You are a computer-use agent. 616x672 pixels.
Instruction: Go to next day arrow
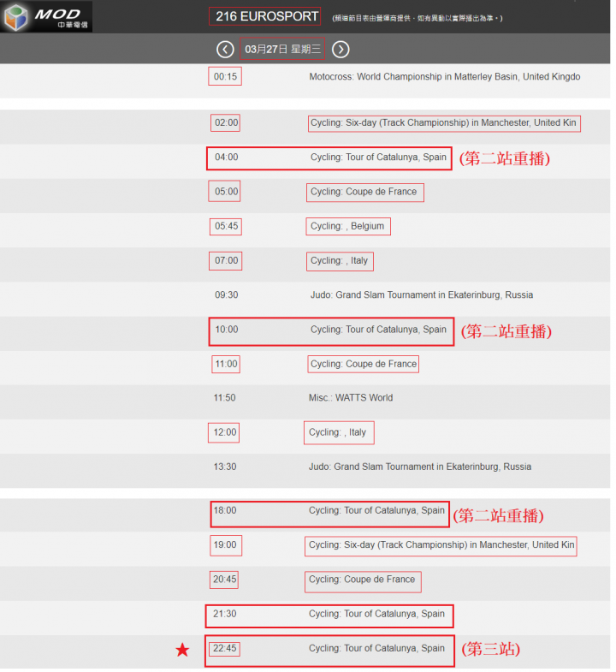pos(341,50)
